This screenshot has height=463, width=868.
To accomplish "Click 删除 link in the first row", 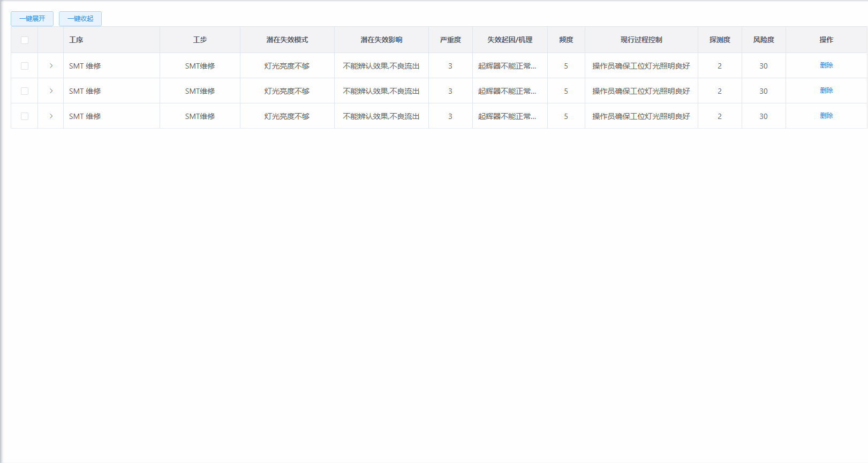I will [826, 65].
